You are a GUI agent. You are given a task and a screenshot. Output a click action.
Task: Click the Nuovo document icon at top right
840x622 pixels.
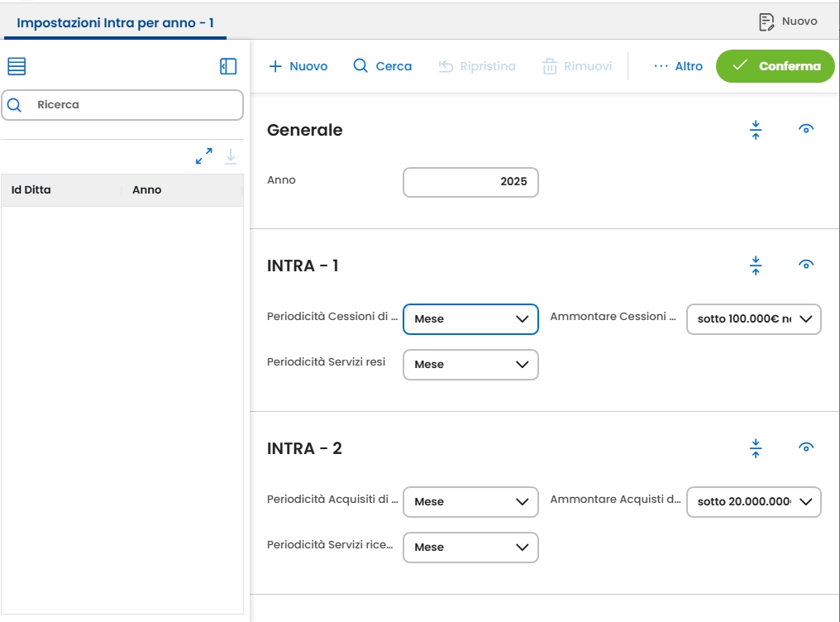[x=766, y=22]
